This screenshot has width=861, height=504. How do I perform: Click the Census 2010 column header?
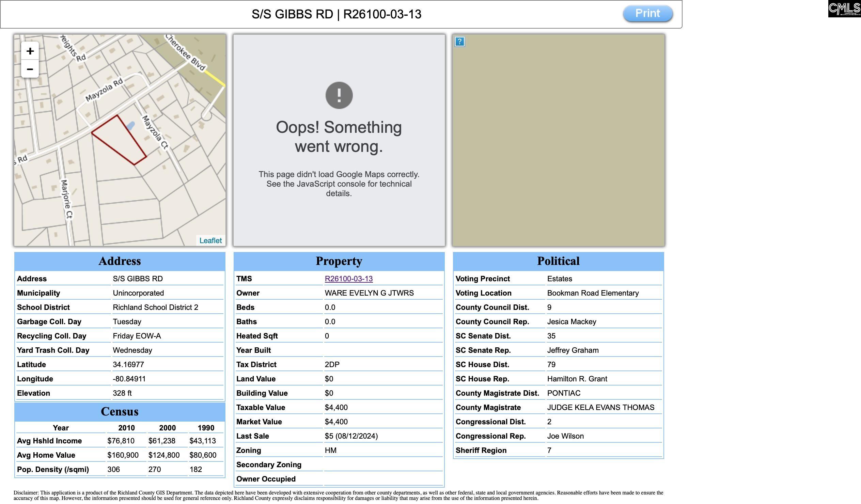(126, 428)
